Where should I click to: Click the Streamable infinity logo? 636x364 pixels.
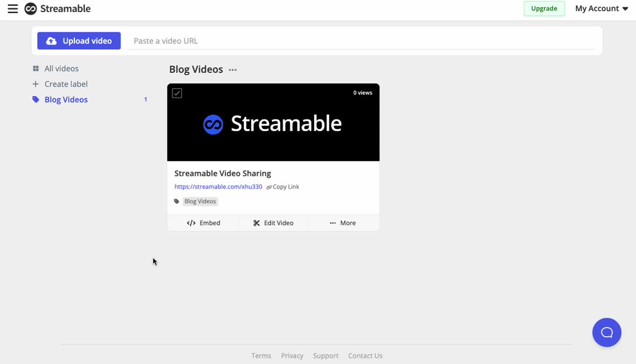click(31, 9)
